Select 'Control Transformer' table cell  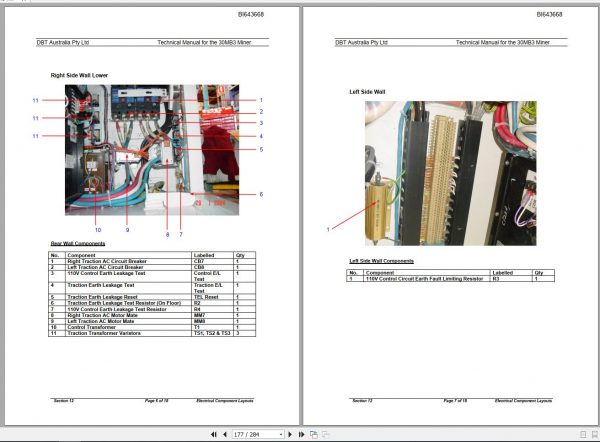[128, 328]
